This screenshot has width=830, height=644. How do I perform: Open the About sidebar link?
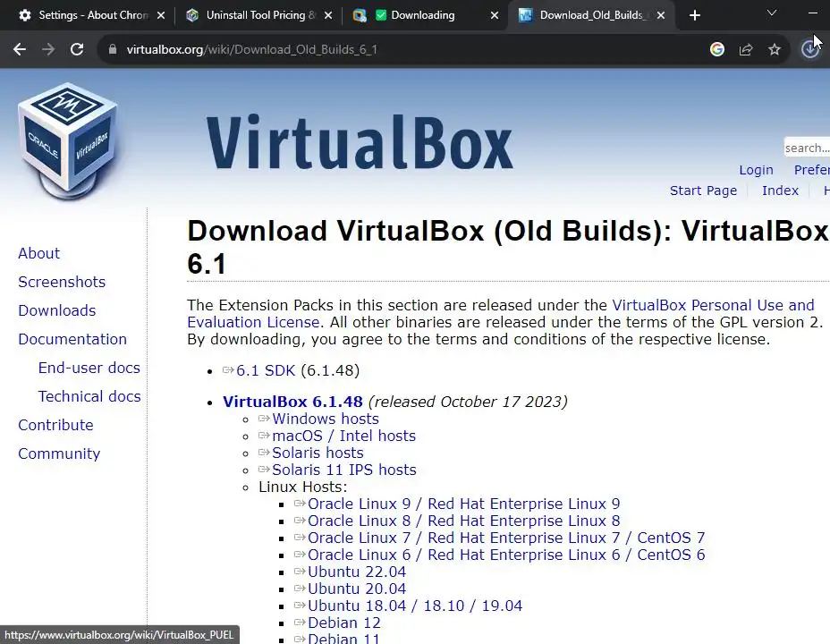coord(38,253)
